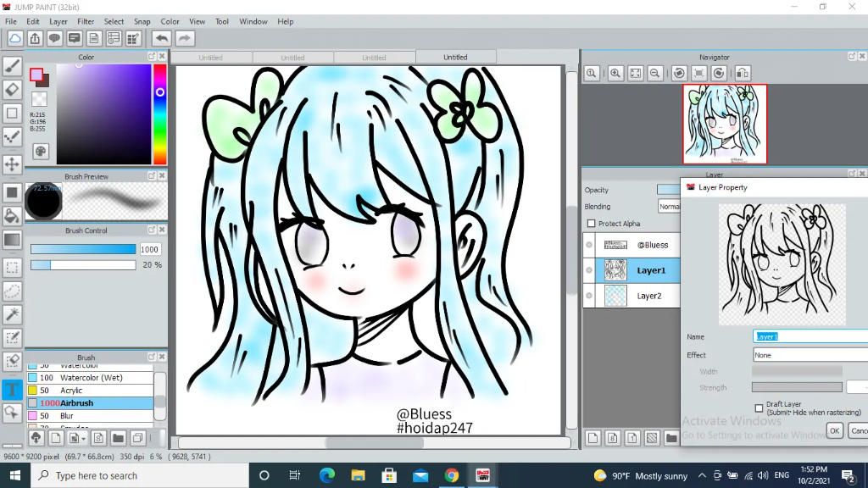Toggle visibility of Layer2
The width and height of the screenshot is (868, 488).
tap(589, 296)
